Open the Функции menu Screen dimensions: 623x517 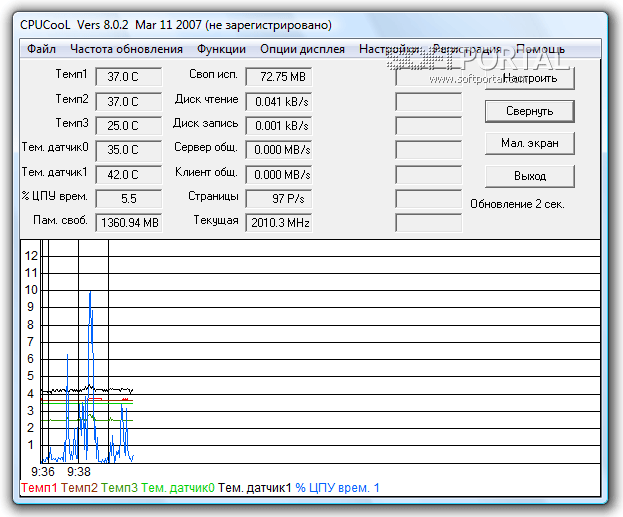(x=221, y=49)
